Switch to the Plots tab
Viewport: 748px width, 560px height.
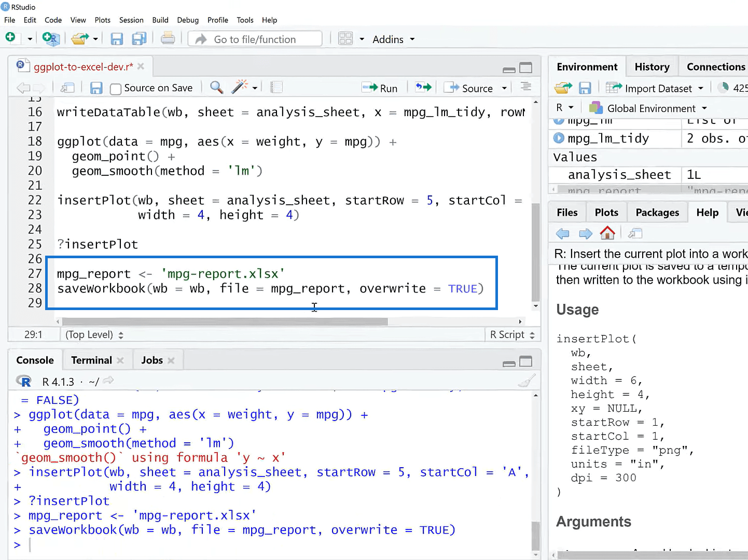606,213
